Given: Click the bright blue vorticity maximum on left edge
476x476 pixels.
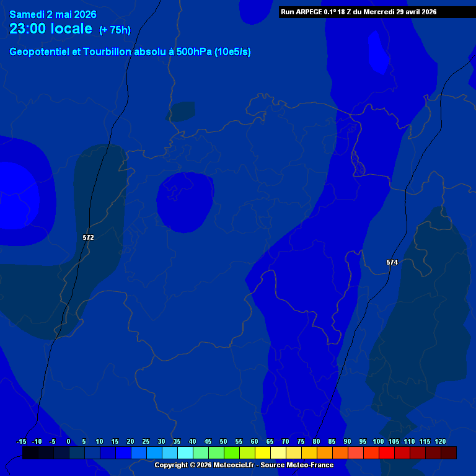Looking at the screenshot, I should point(12,193).
